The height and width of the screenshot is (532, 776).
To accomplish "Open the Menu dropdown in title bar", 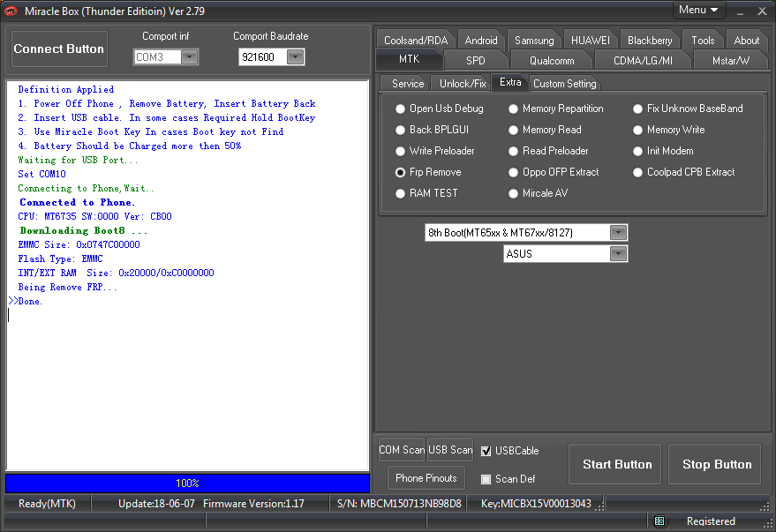I will coord(699,10).
